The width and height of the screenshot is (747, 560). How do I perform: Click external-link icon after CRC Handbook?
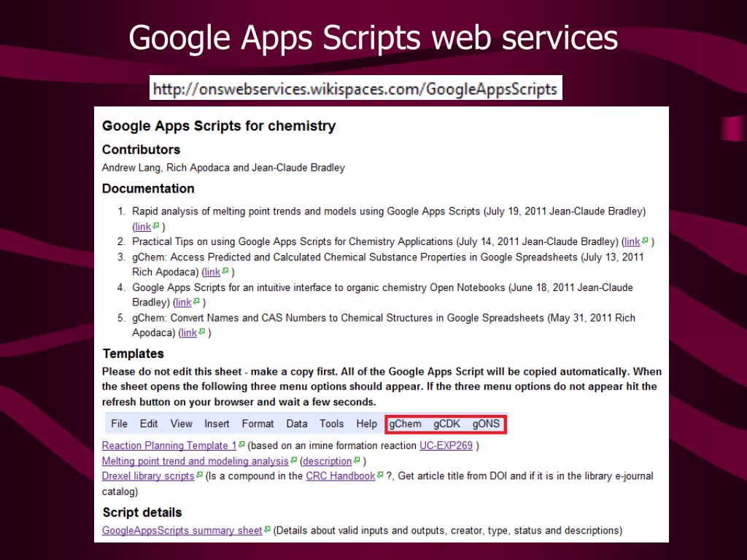coord(380,475)
